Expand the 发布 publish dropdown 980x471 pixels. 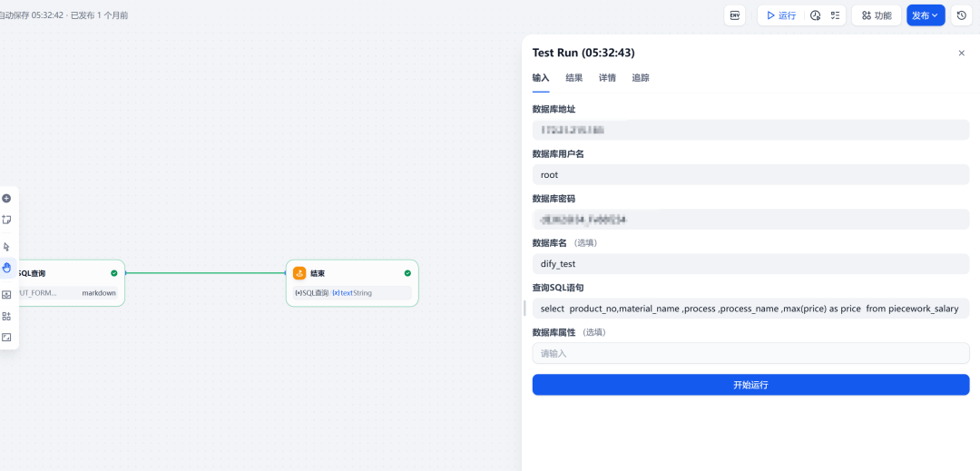click(926, 15)
